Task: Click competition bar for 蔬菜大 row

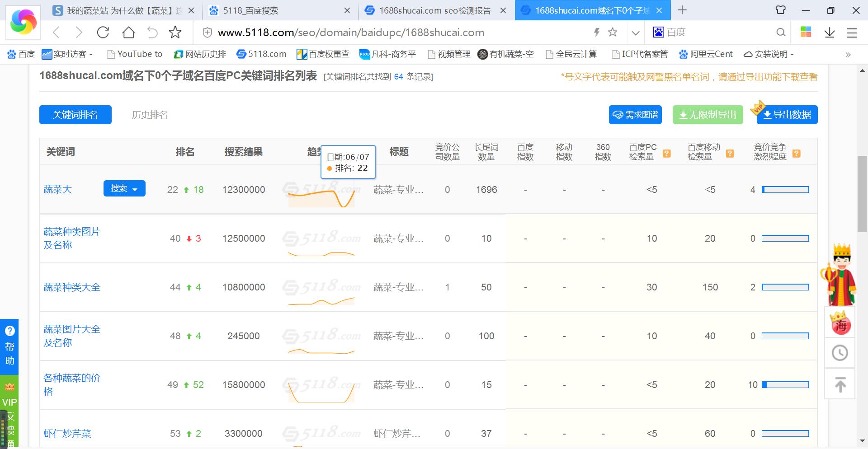Action: point(785,190)
